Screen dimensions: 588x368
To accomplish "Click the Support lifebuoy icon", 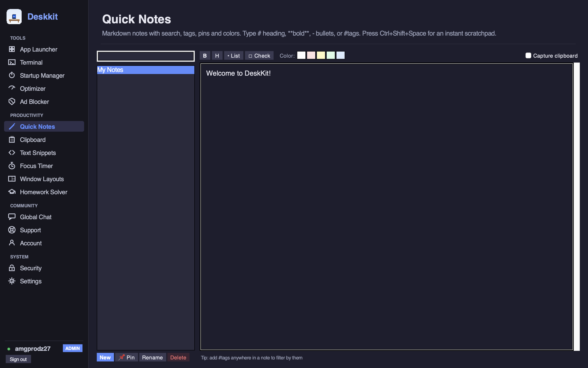I will [12, 230].
